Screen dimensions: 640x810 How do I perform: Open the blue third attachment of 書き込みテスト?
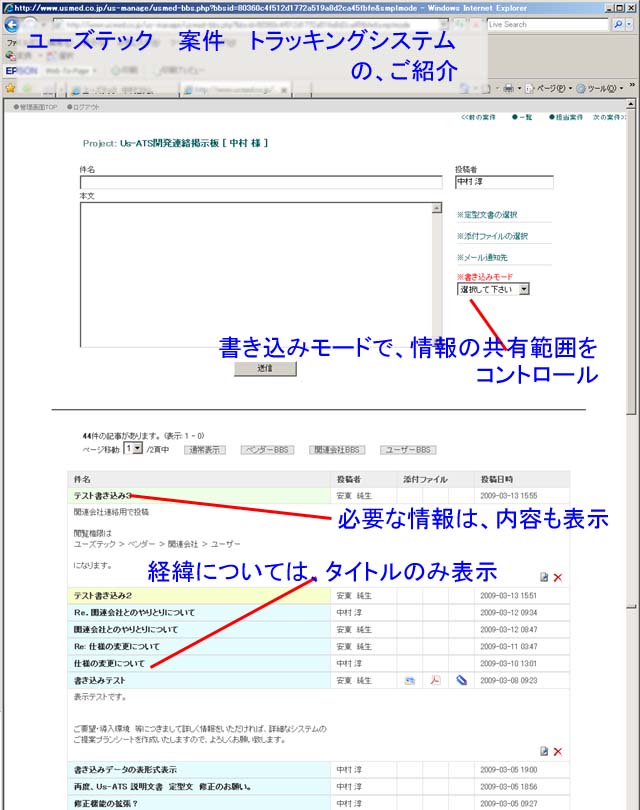[462, 680]
